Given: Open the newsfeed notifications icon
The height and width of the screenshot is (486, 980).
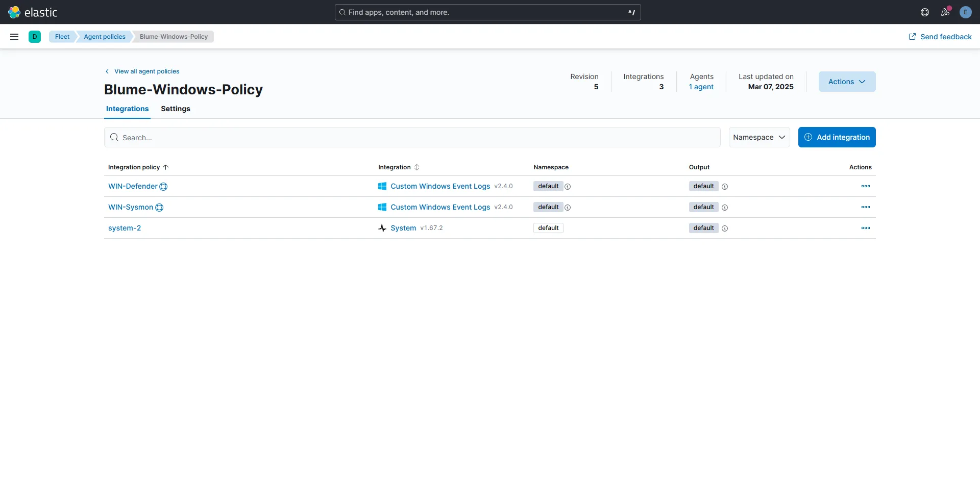Looking at the screenshot, I should point(945,12).
